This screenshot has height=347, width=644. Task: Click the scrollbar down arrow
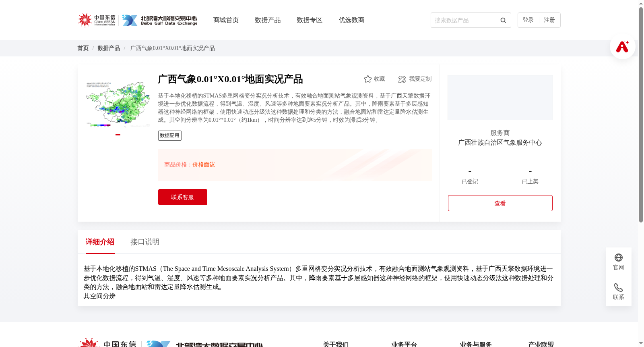coord(641,344)
